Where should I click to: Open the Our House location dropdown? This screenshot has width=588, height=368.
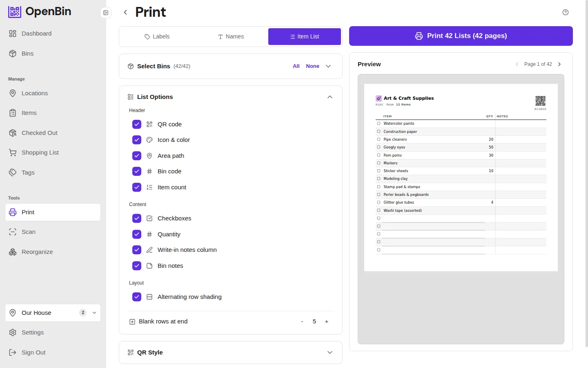[53, 313]
